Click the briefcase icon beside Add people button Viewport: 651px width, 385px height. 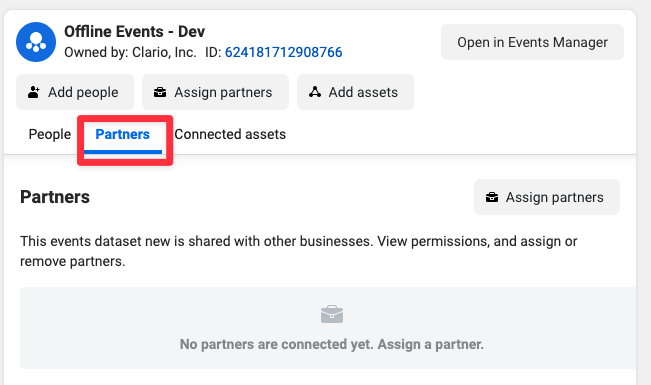[160, 92]
